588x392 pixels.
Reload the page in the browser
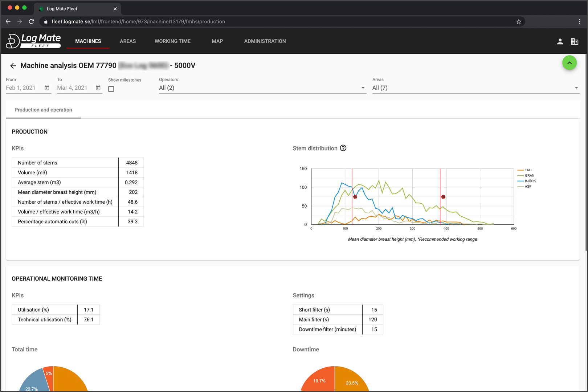(x=32, y=21)
